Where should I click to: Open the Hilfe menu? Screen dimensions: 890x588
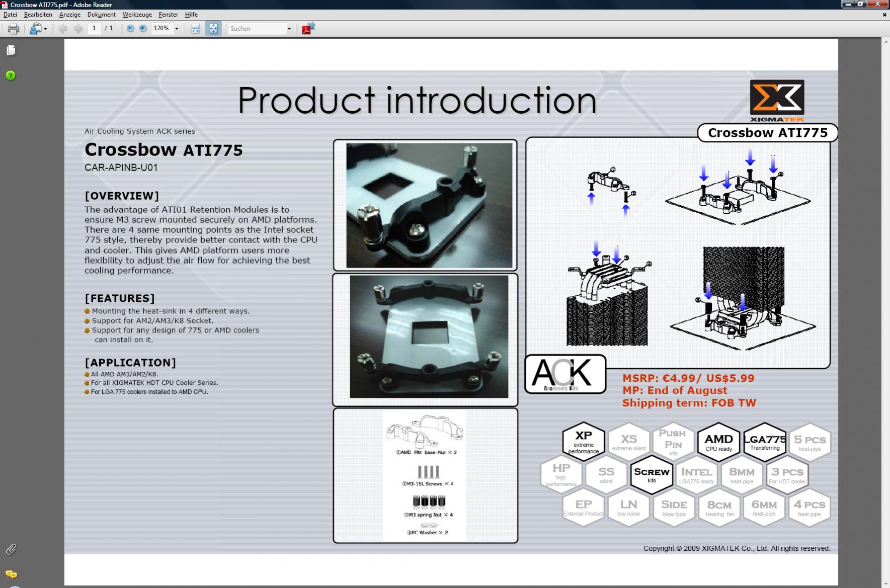pyautogui.click(x=191, y=15)
